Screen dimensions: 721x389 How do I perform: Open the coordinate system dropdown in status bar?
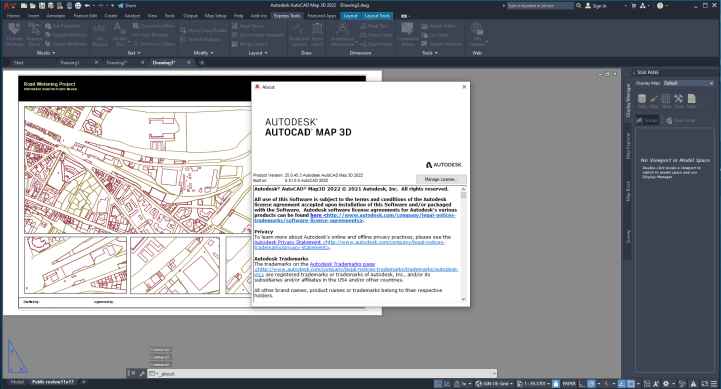pyautogui.click(x=493, y=383)
